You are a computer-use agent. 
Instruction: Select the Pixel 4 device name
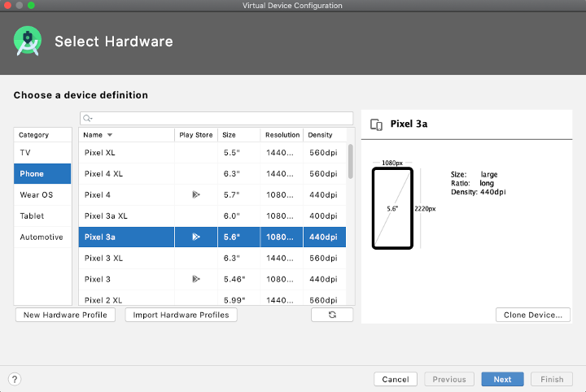point(97,195)
